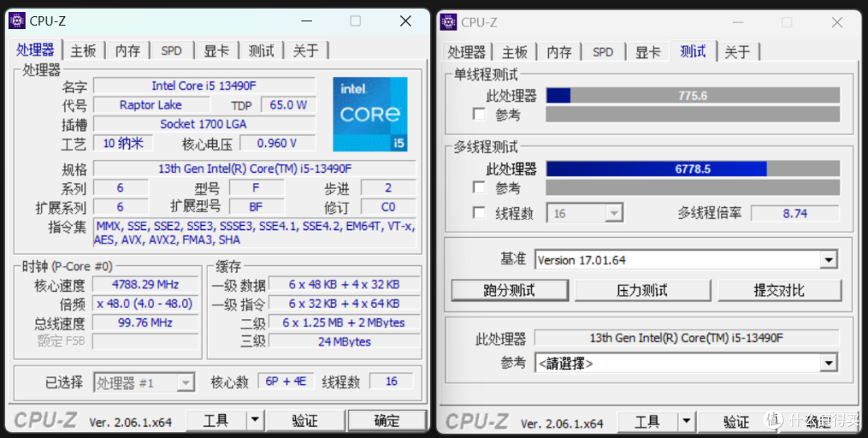Click 规格 field 13th Gen Intel(R) Core(TM) i5-13490F
Viewport: 868px width, 438px height.
coord(255,168)
